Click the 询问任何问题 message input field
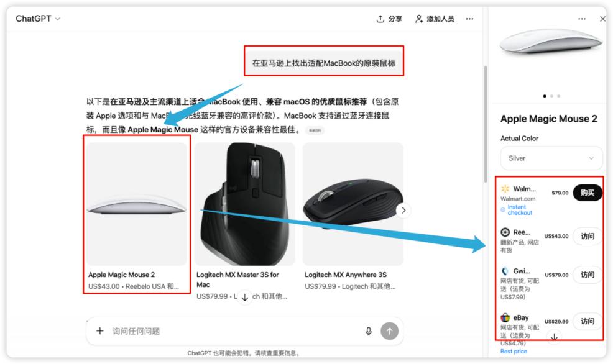The height and width of the screenshot is (364, 613). click(x=234, y=331)
